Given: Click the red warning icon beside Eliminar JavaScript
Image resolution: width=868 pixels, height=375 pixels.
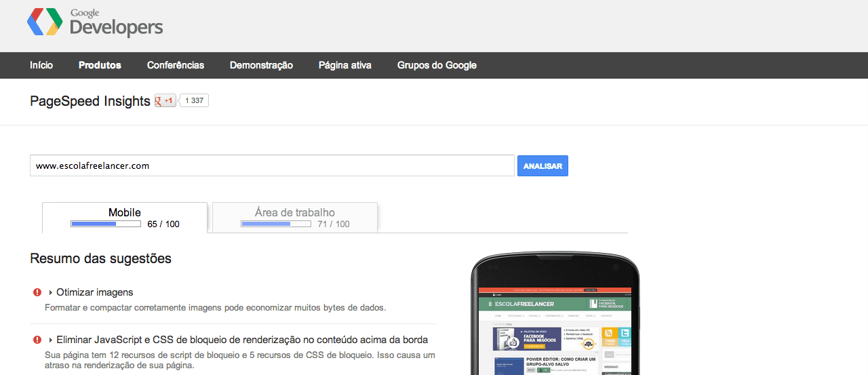Looking at the screenshot, I should coord(37,340).
